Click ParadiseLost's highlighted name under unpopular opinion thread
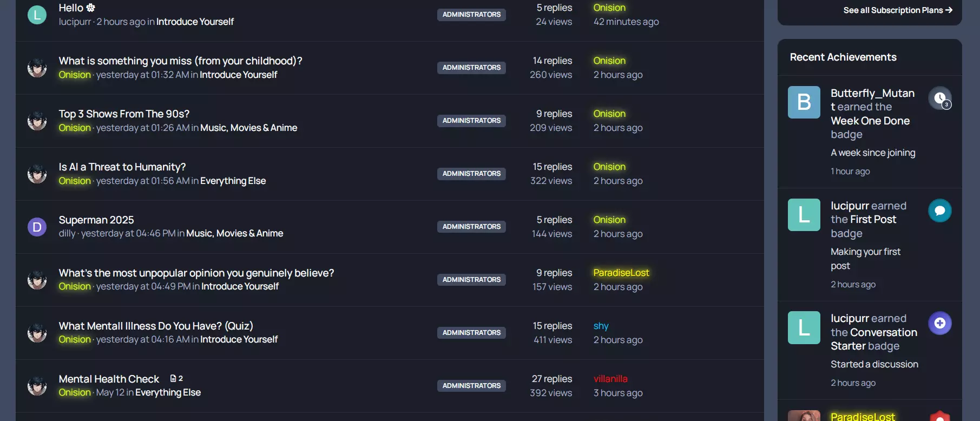Viewport: 980px width, 421px height. click(621, 272)
